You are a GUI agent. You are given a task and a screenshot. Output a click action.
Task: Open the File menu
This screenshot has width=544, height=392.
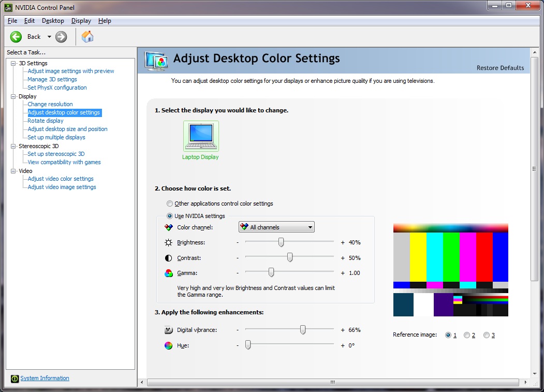12,21
